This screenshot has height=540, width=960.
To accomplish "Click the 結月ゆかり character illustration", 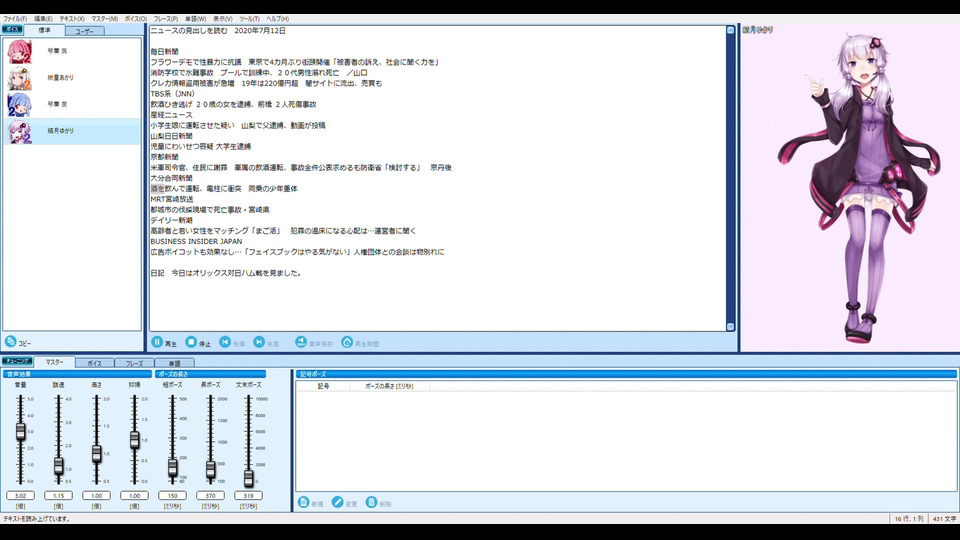I will 859,189.
